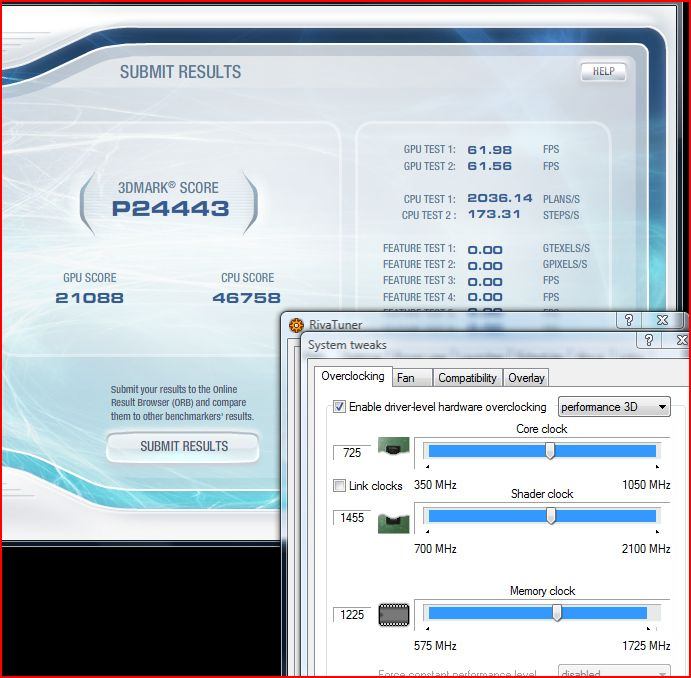Toggle Enable driver-level hardware overclocking checkbox
The width and height of the screenshot is (691, 678).
click(339, 406)
